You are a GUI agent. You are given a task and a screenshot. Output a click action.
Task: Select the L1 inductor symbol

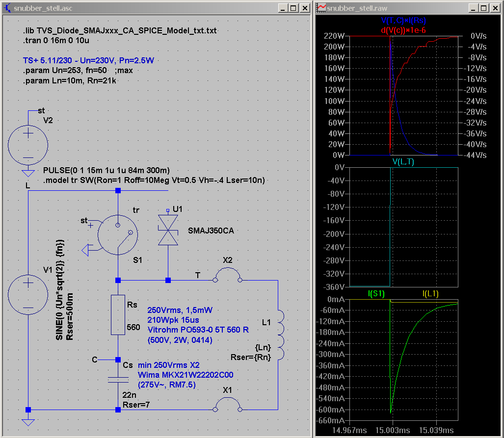pos(281,335)
